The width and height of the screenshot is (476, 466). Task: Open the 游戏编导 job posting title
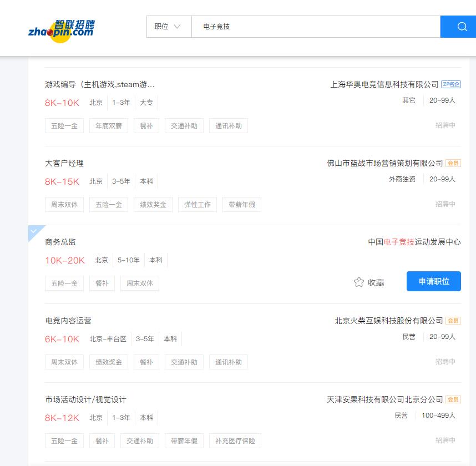(100, 84)
